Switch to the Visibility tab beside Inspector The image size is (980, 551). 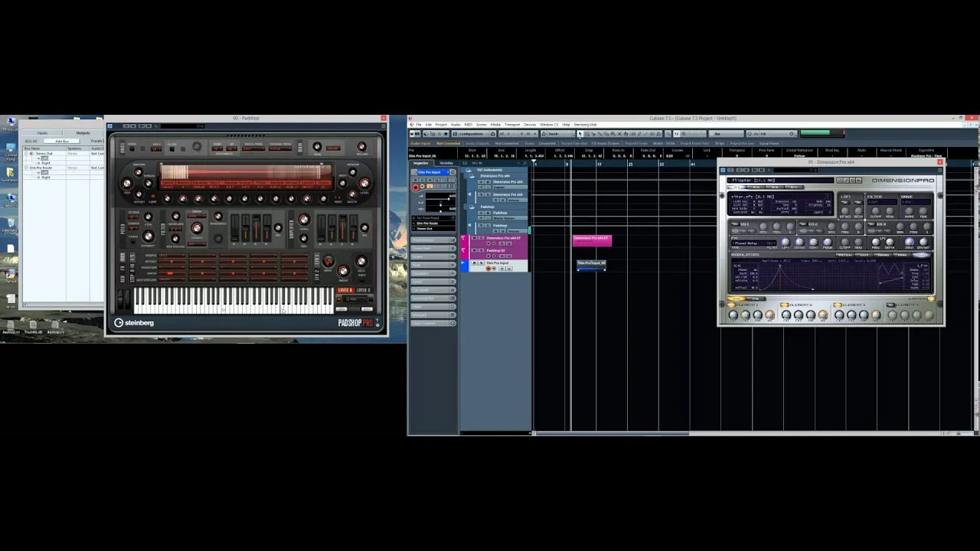pos(446,163)
